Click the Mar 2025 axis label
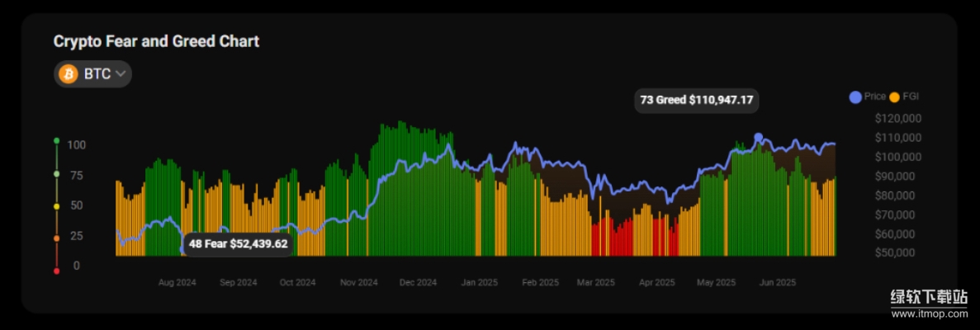 595,282
